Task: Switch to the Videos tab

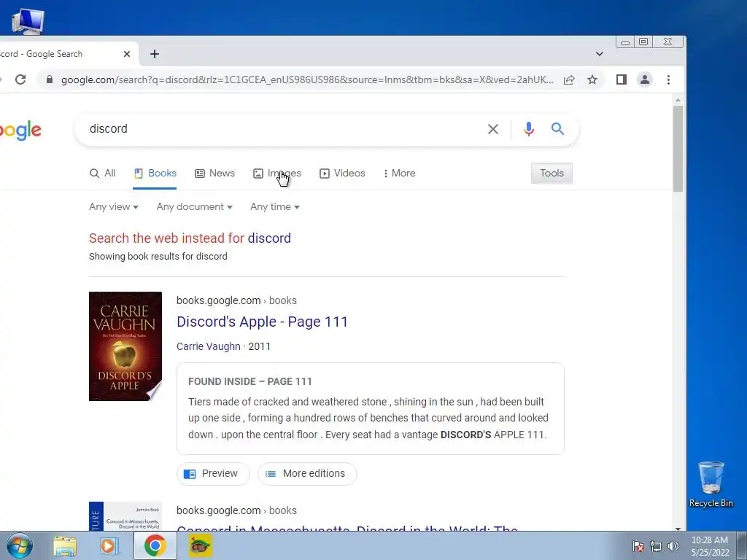Action: tap(342, 174)
